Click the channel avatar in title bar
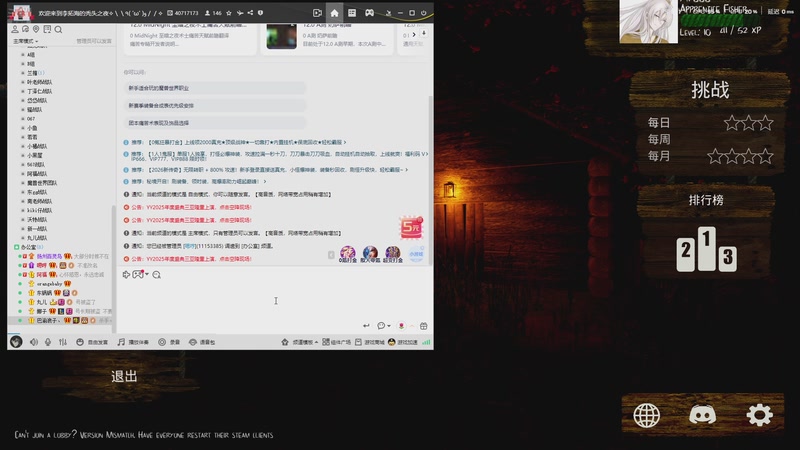800x450 pixels. [21, 13]
